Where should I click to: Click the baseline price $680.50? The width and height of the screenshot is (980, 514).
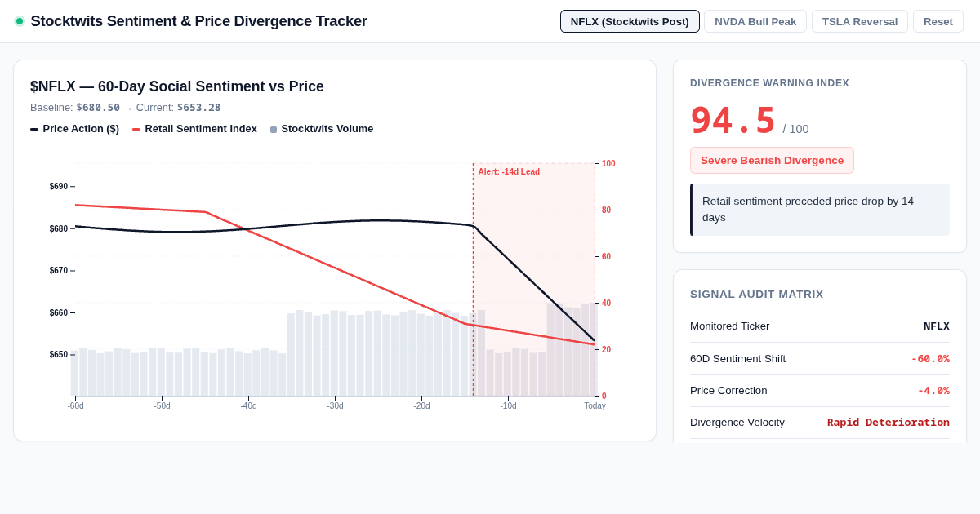point(98,108)
